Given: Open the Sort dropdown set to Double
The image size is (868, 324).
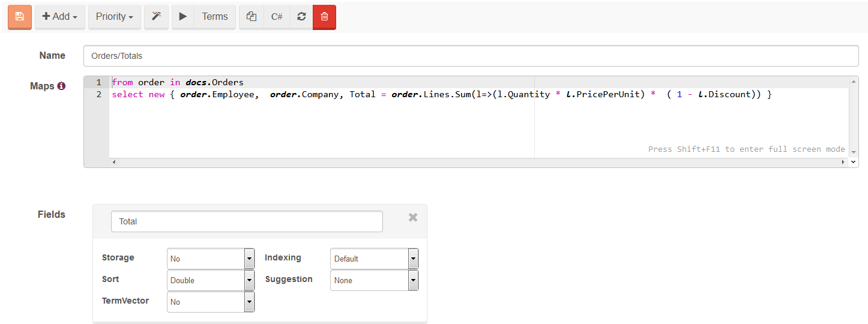Looking at the screenshot, I should [211, 280].
